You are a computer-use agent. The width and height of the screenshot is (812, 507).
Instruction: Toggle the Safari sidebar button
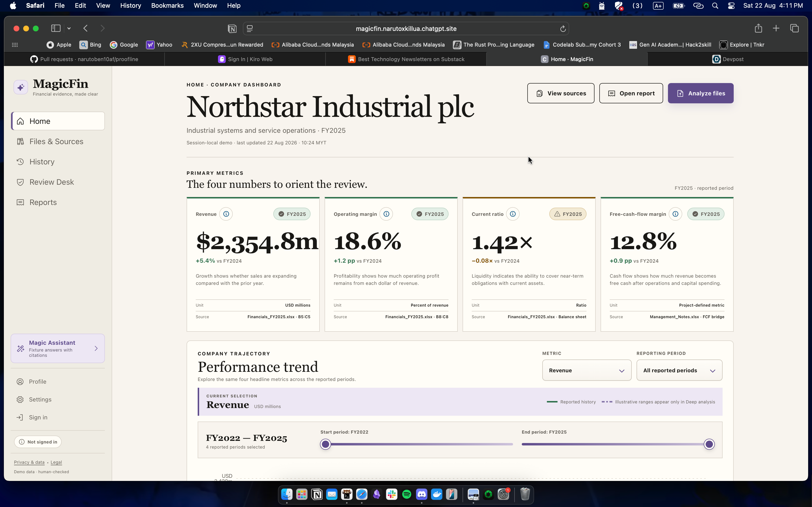point(56,28)
